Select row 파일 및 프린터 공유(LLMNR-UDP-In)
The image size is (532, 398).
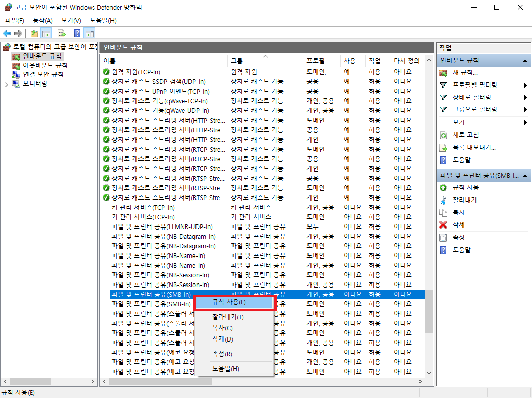[263, 226]
